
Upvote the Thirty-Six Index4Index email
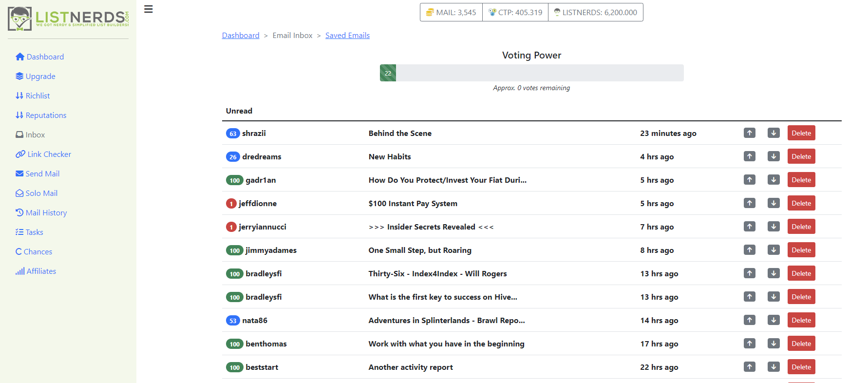[x=750, y=273]
